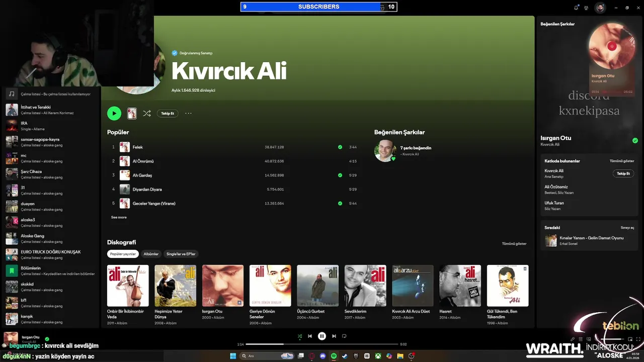Toggle the saved checkmark beside Isırgan Otu in the right panel
644x362 pixels.
(635, 141)
